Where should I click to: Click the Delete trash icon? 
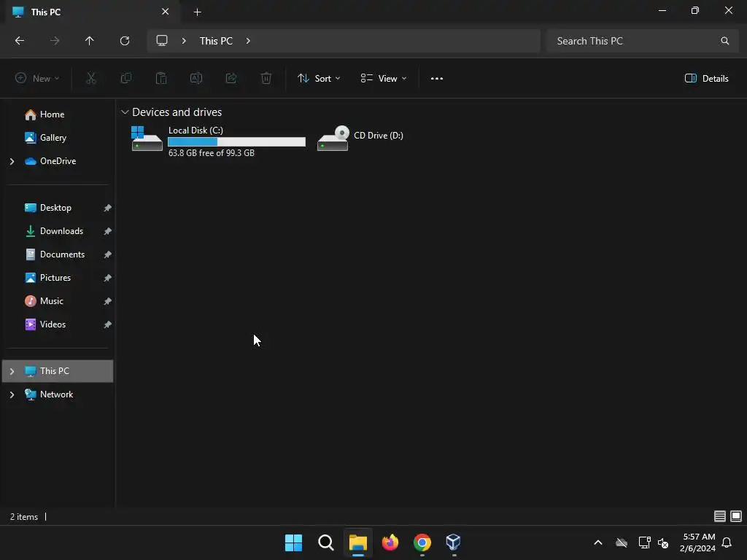tap(266, 79)
